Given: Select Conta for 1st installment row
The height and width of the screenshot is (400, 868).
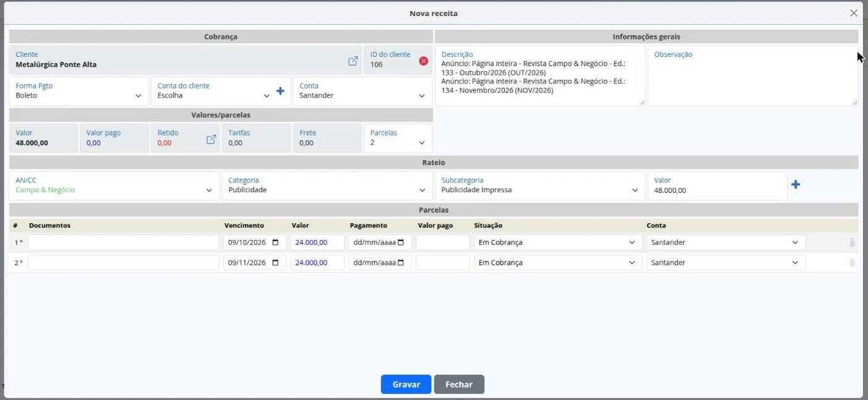Looking at the screenshot, I should [x=726, y=242].
